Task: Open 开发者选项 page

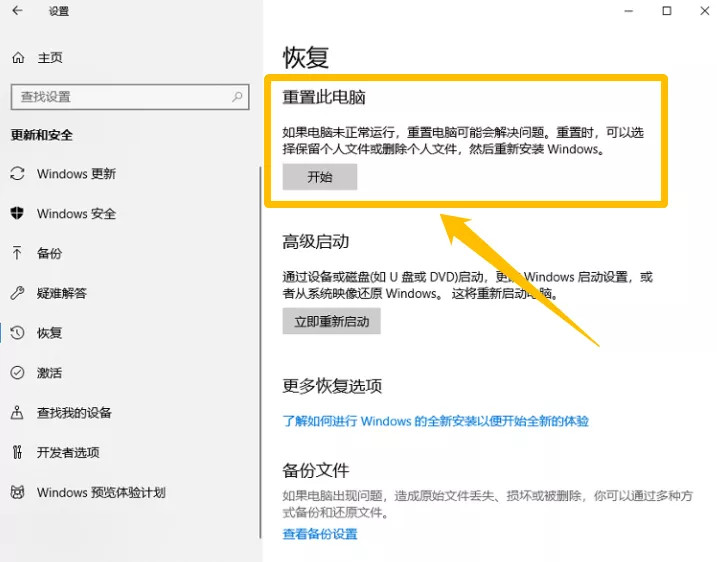Action: click(x=68, y=452)
